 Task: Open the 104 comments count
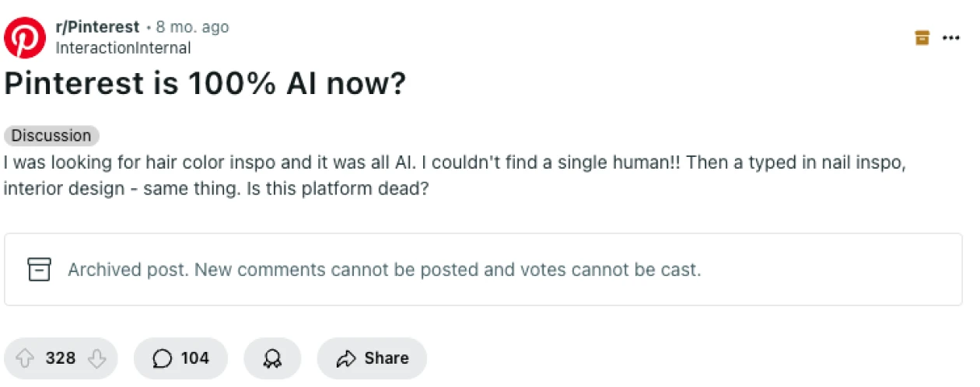pos(194,358)
